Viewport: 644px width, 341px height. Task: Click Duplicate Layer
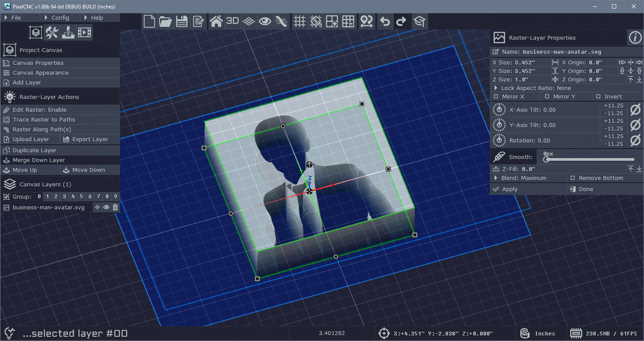point(60,150)
